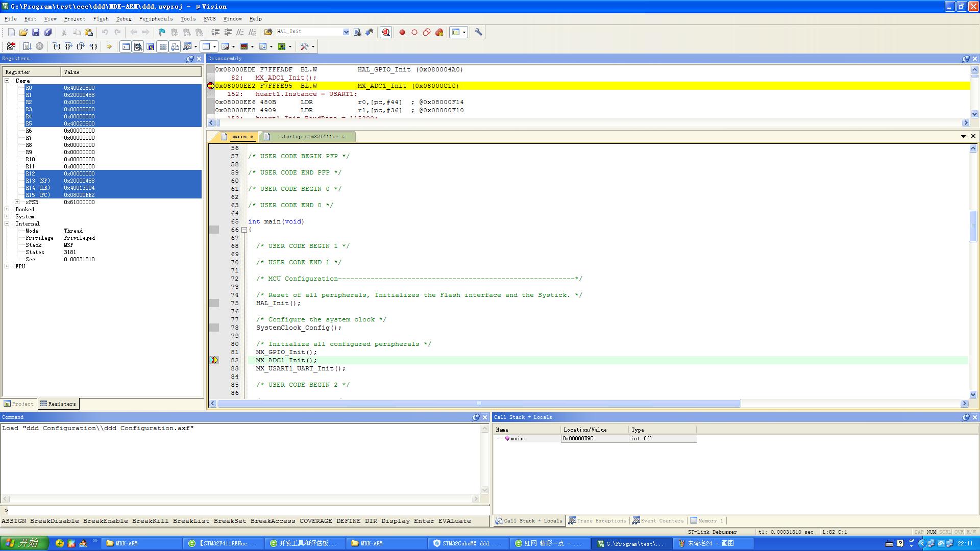
Task: Open the Flash menu
Action: click(101, 19)
